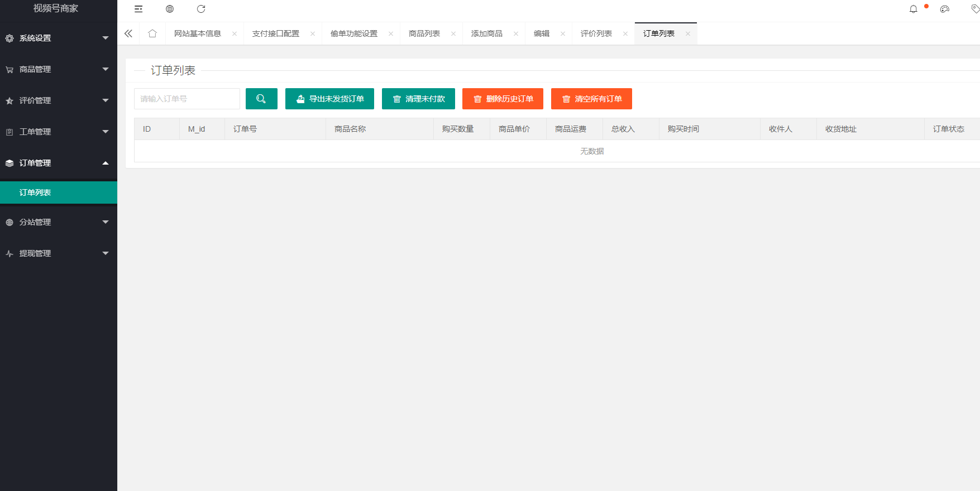Expand the 系统设置 menu
The height and width of the screenshot is (491, 980).
pyautogui.click(x=58, y=38)
